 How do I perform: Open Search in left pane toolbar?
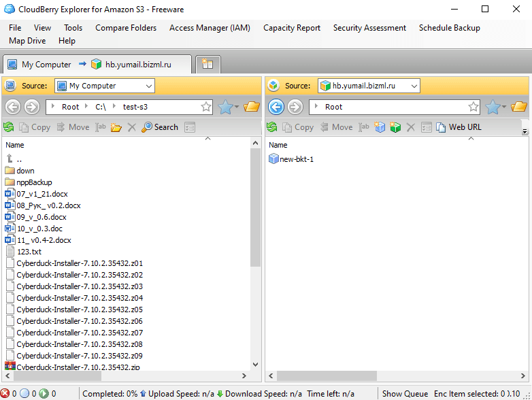pyautogui.click(x=160, y=127)
